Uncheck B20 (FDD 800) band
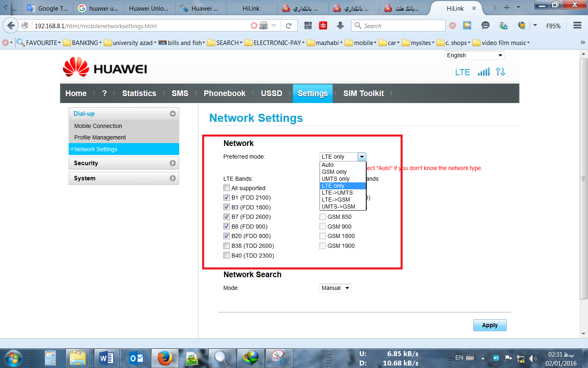588x368 pixels. (x=227, y=236)
